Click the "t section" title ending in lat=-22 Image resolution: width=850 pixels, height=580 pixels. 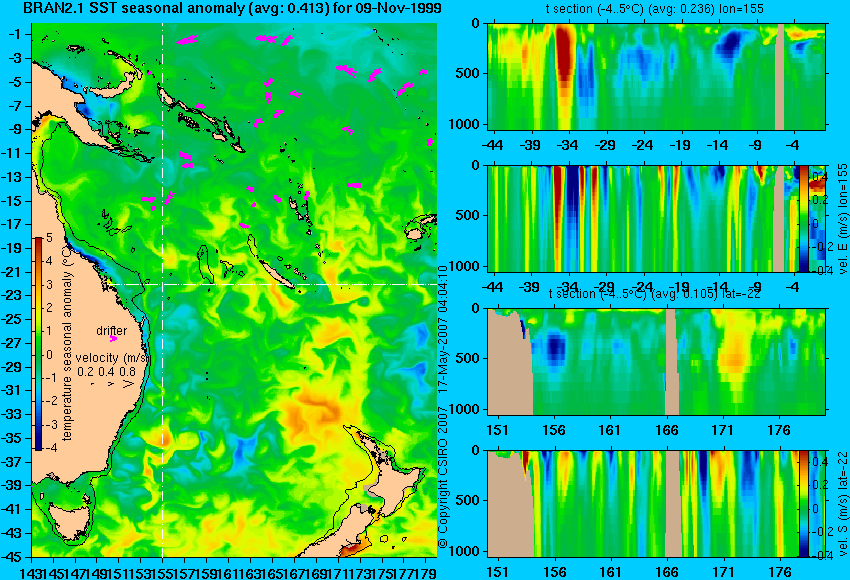(x=655, y=294)
